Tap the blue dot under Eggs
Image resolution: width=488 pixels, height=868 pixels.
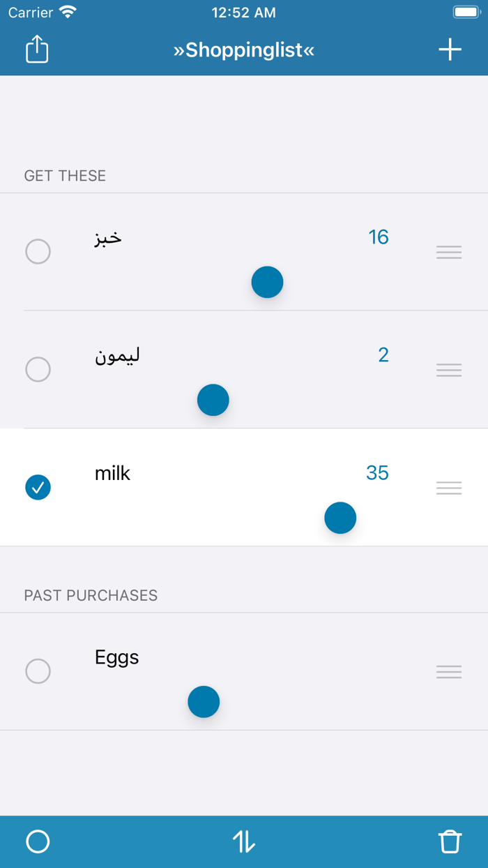(204, 702)
